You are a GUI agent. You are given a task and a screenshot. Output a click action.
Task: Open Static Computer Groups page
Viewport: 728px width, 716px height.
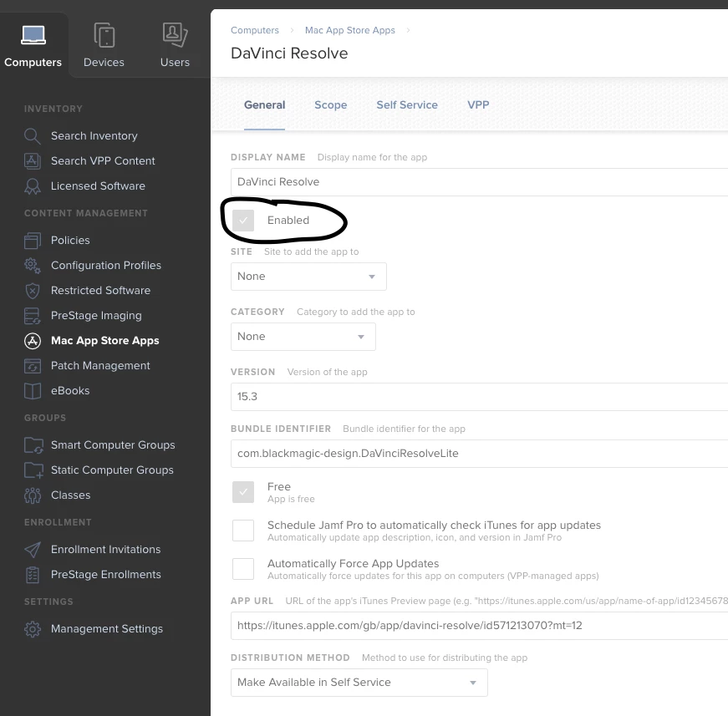[x=112, y=470]
